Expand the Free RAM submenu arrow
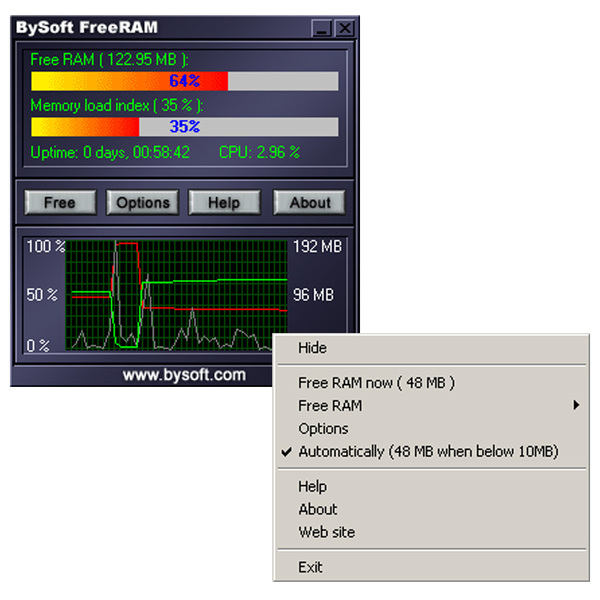This screenshot has width=600, height=600. pyautogui.click(x=576, y=405)
